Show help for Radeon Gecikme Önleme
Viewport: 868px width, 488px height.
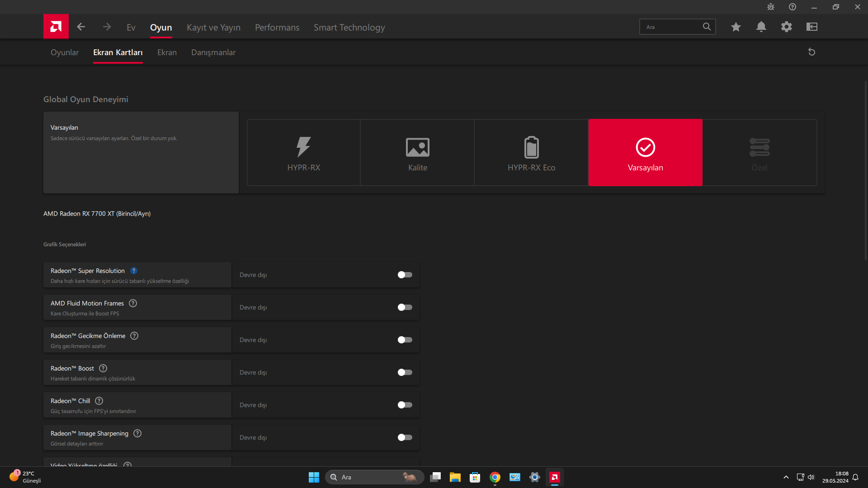134,336
